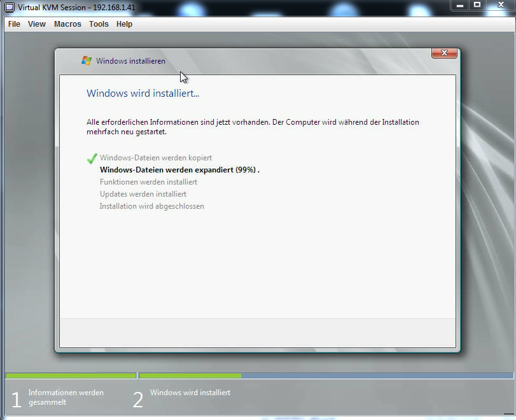Viewport: 516px width, 420px height.
Task: Open the View menu
Action: pos(36,24)
